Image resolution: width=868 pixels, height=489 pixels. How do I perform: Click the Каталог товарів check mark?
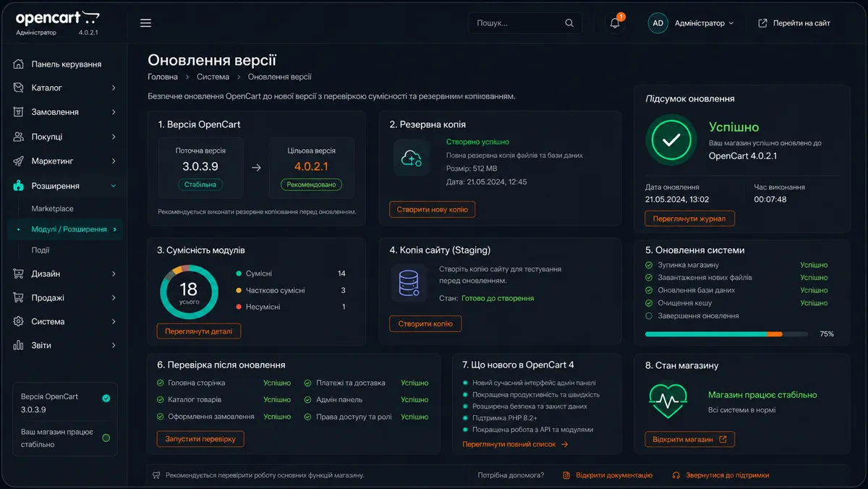click(x=161, y=399)
